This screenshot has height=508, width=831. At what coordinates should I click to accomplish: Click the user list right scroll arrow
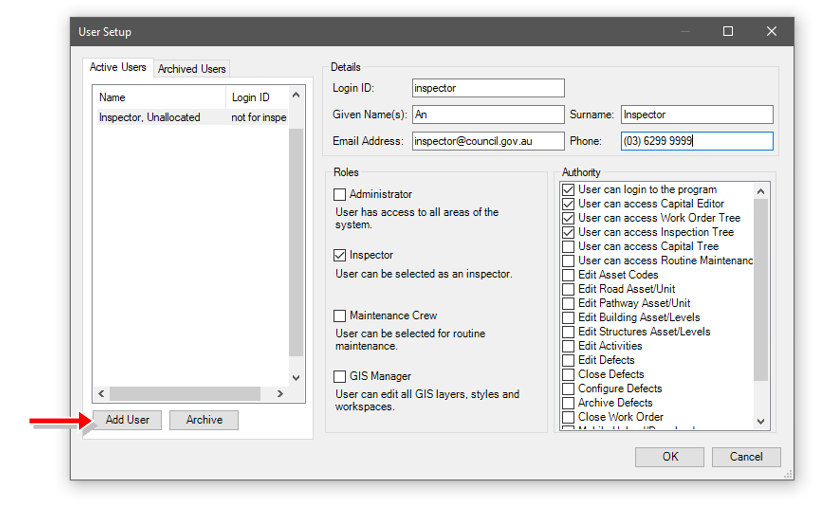click(x=281, y=394)
